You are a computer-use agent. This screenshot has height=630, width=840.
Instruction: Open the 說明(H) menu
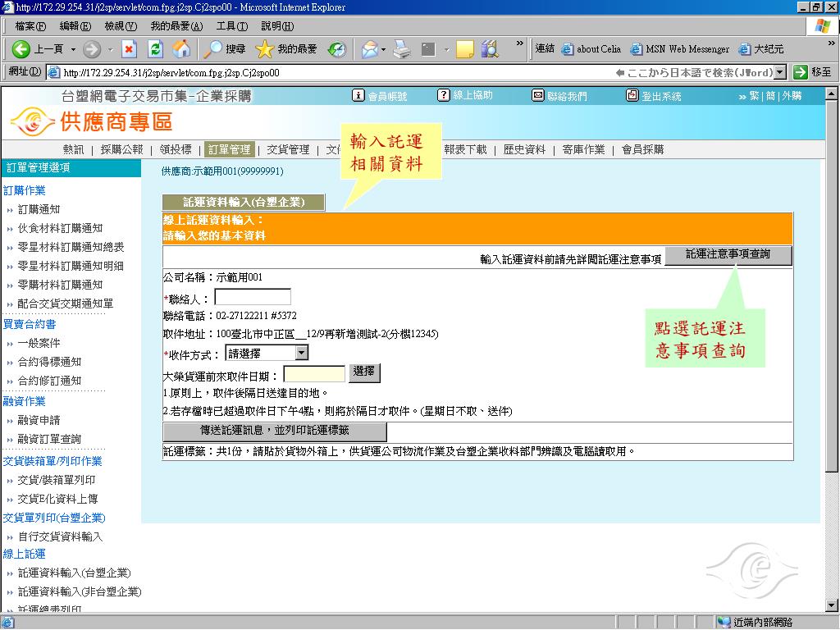pos(277,25)
